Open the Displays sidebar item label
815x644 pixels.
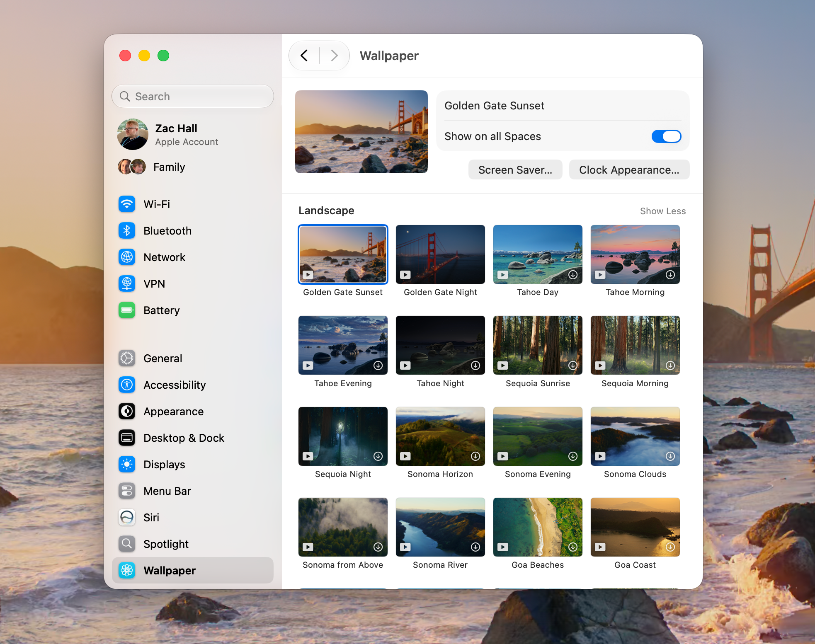(164, 465)
